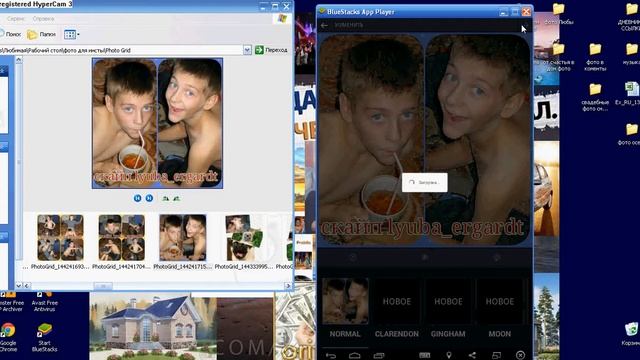This screenshot has width=640, height=360.
Task: Select the MOON filter tile
Action: click(500, 301)
